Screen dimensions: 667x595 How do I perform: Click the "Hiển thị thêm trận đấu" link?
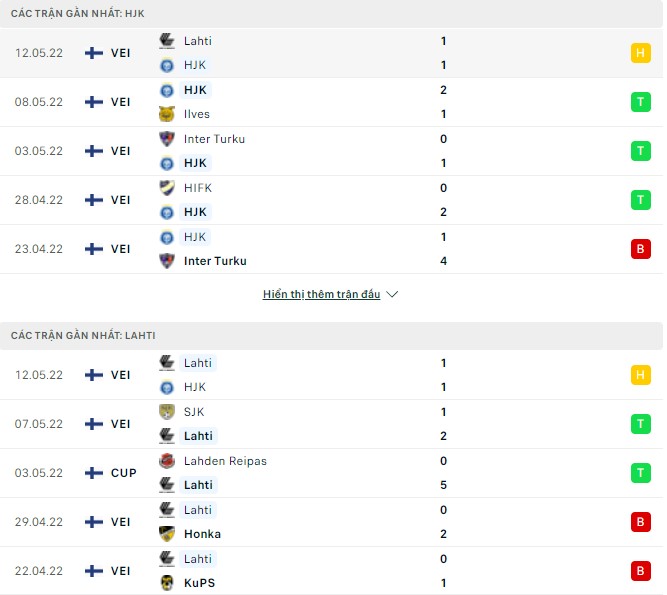pos(321,295)
